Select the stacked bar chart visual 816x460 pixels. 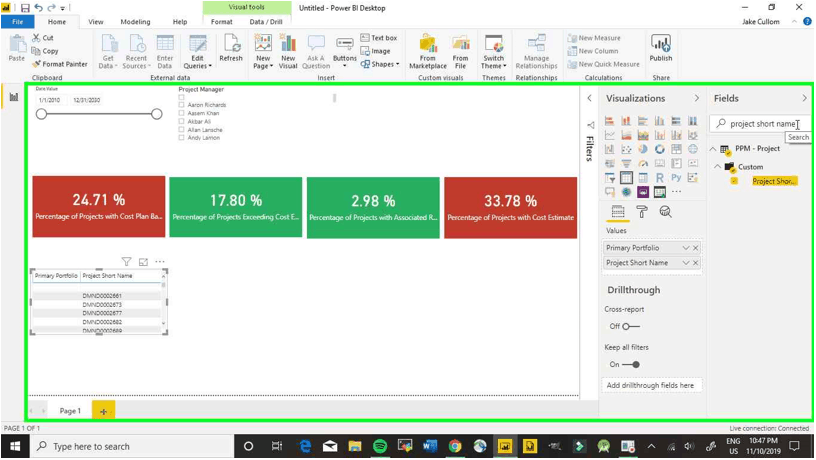point(609,121)
